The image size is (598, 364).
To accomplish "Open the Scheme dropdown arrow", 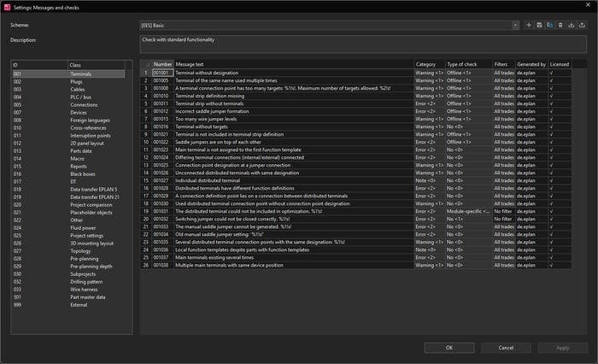I will (516, 25).
